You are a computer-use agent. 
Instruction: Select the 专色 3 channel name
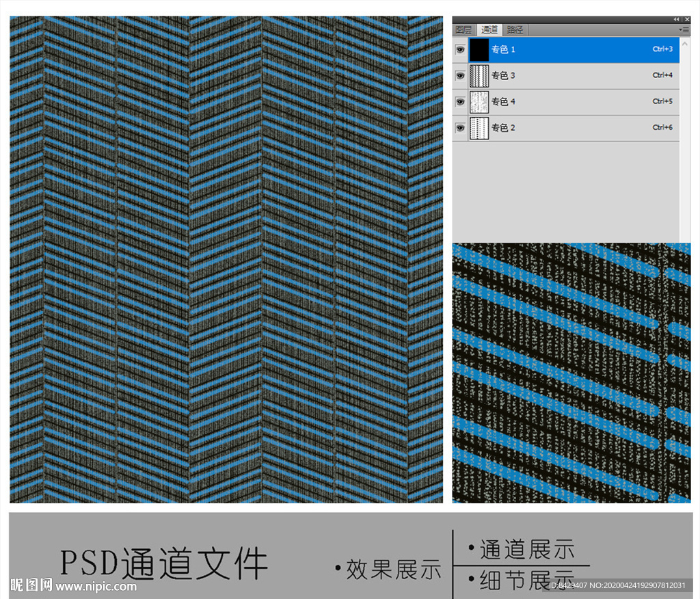tap(503, 75)
